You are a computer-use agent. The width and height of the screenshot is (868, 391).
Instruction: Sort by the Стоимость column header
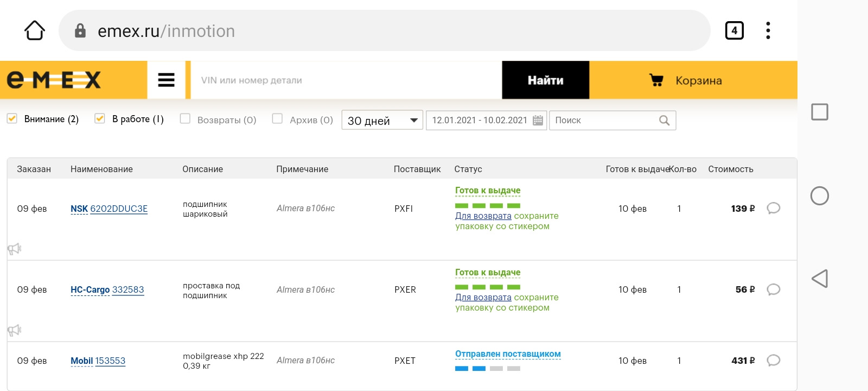click(x=730, y=169)
